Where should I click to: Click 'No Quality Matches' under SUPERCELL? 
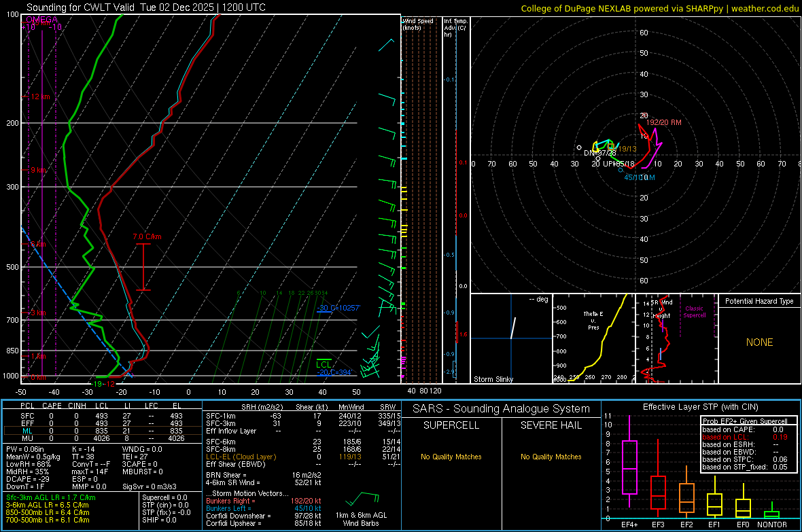[451, 457]
